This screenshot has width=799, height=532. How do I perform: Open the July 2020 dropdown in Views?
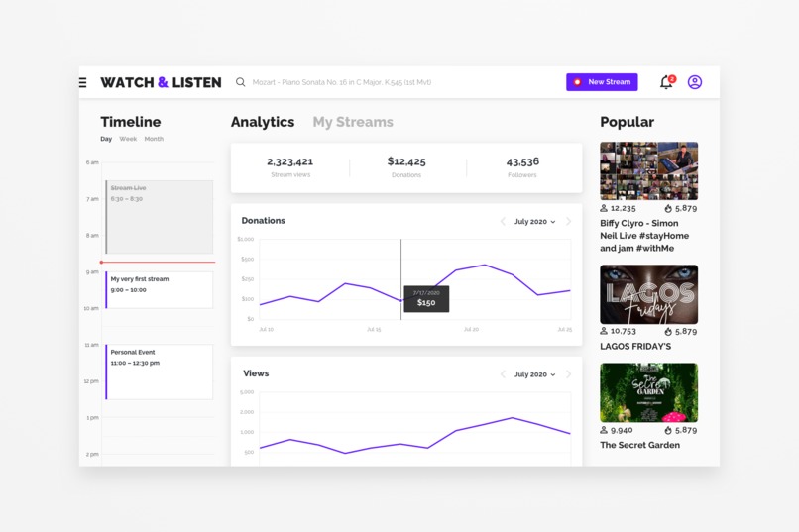pyautogui.click(x=534, y=374)
